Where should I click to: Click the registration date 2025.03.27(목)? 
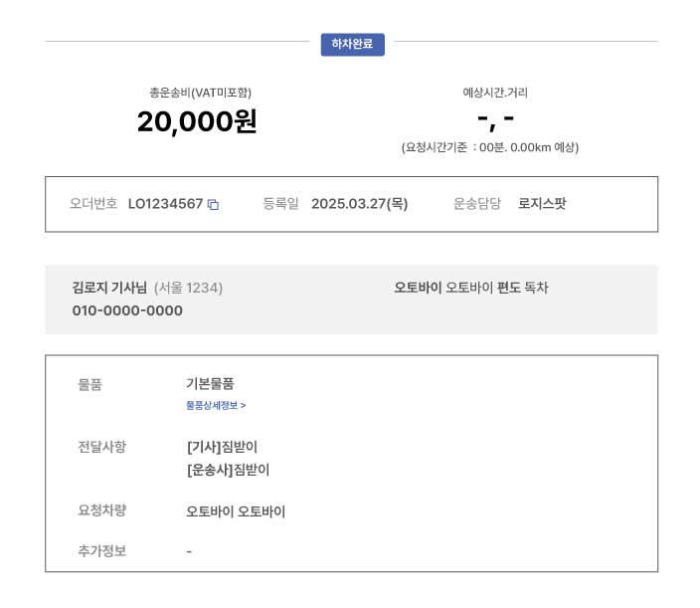359,204
